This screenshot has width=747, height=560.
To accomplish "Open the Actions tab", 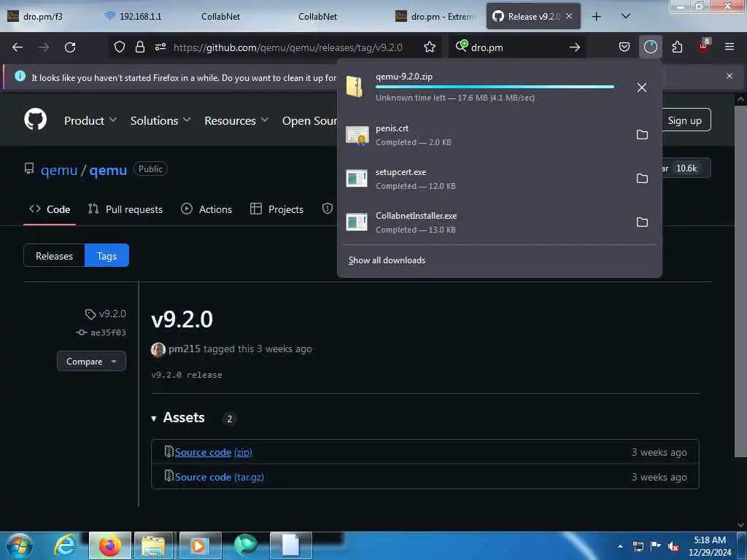I will coord(206,209).
